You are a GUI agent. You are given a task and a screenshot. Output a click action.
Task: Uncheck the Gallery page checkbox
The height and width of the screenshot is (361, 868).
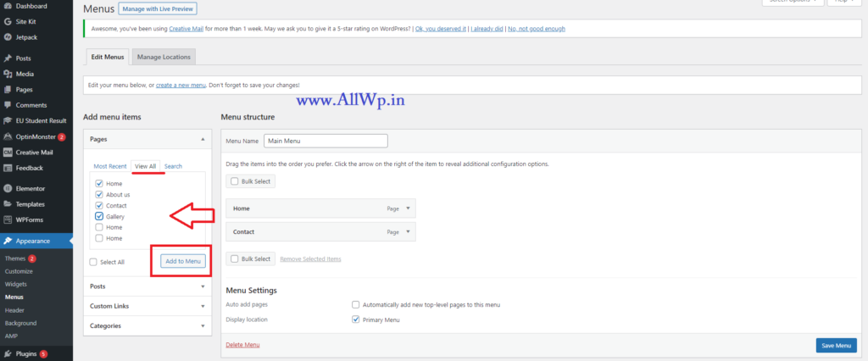point(99,216)
